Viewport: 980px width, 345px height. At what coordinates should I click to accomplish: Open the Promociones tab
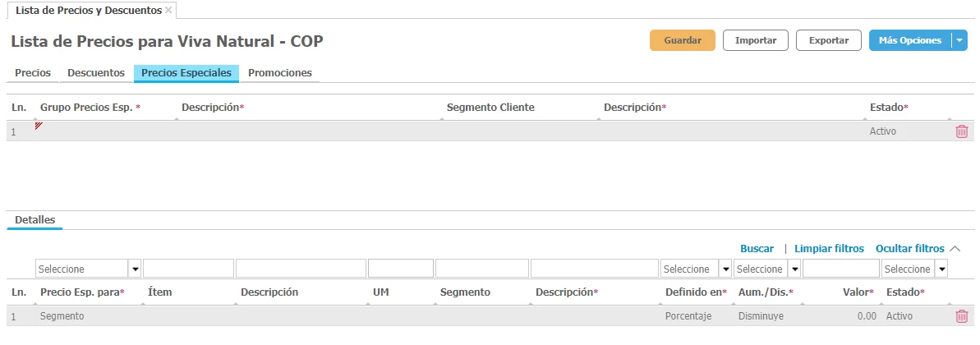click(x=280, y=73)
